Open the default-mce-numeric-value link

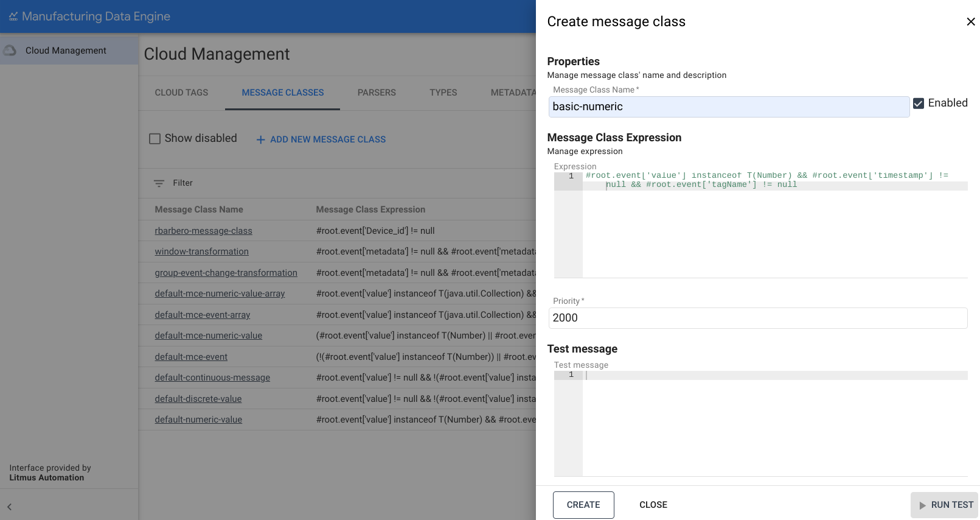point(208,336)
